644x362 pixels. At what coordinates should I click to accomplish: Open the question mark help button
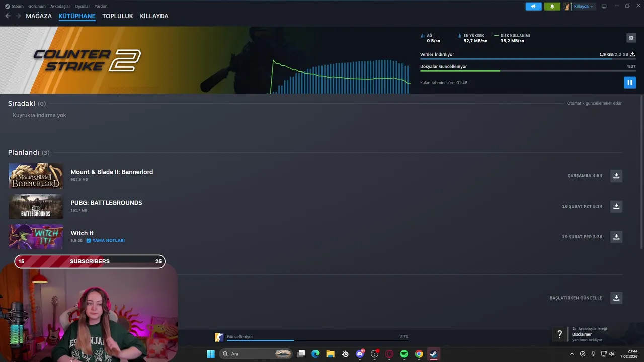pos(559,334)
